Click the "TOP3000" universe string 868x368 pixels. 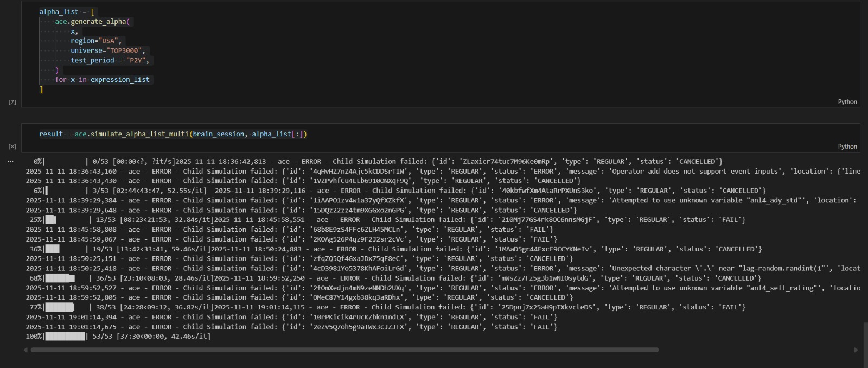point(125,50)
